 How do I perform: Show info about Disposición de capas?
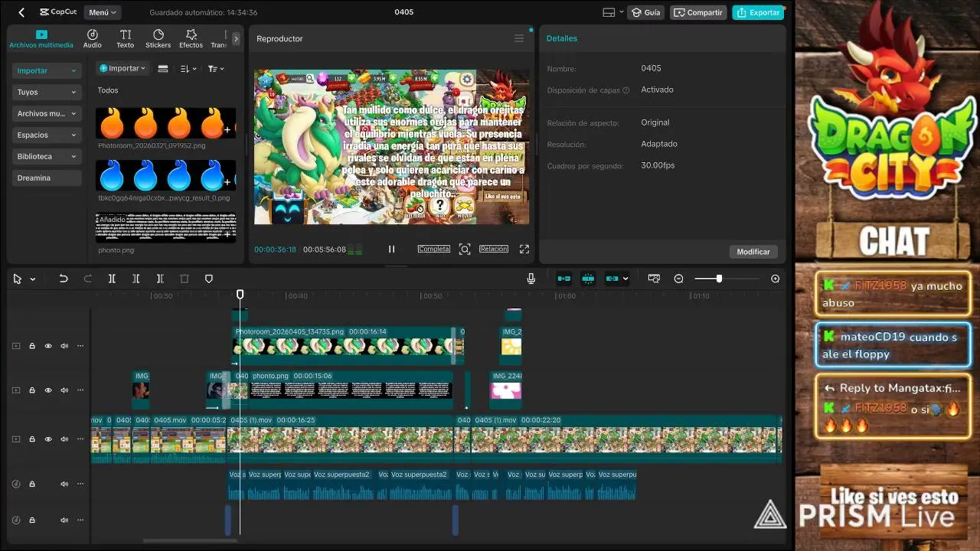[x=626, y=90]
